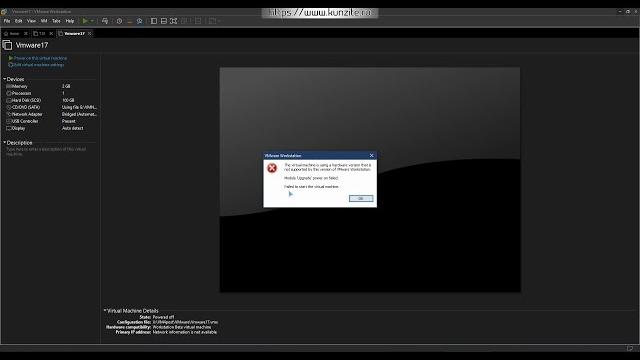Viewport: 640px width, 360px height.
Task: Click the 'Auto detect' display value
Action: pos(73,128)
